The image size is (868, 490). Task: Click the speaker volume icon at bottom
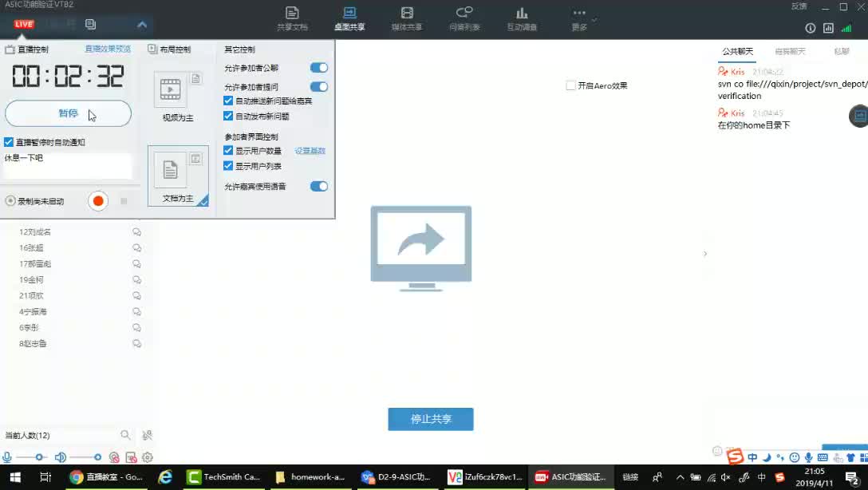(61, 457)
